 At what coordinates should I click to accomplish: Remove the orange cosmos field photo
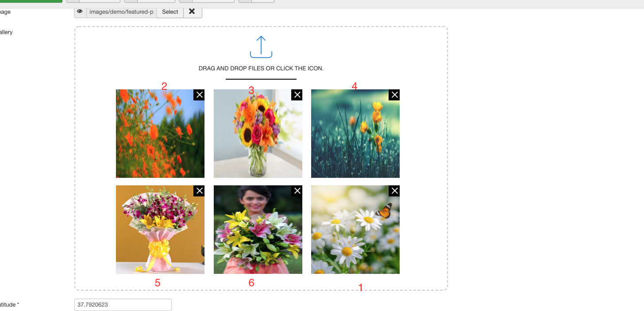coord(199,95)
